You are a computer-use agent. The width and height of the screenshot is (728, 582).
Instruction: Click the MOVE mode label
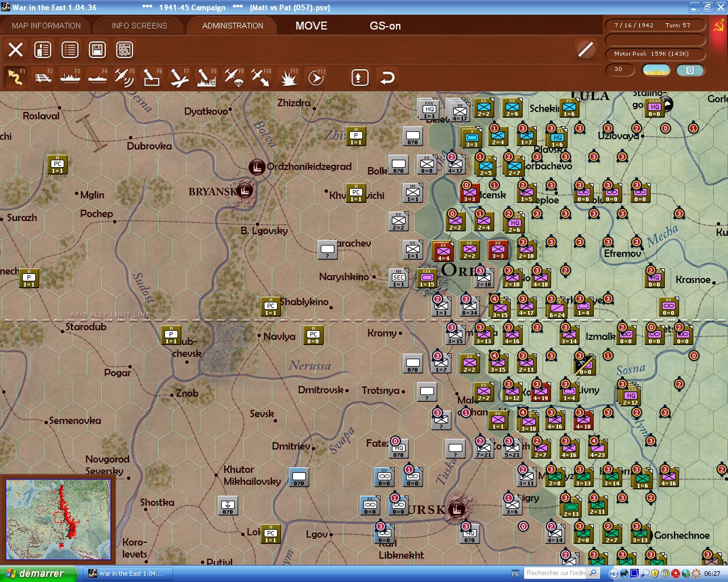311,26
